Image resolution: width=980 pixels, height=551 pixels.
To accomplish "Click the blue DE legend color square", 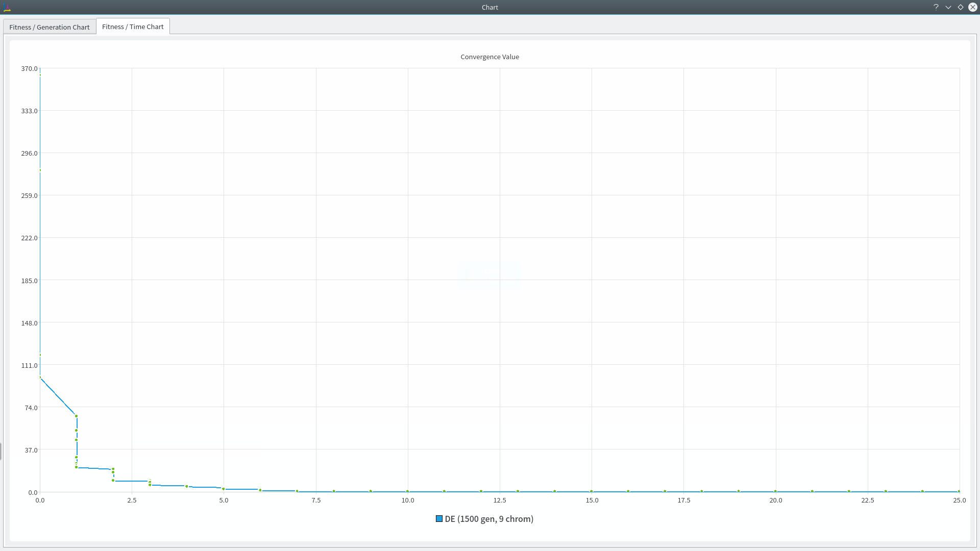I will [x=439, y=519].
